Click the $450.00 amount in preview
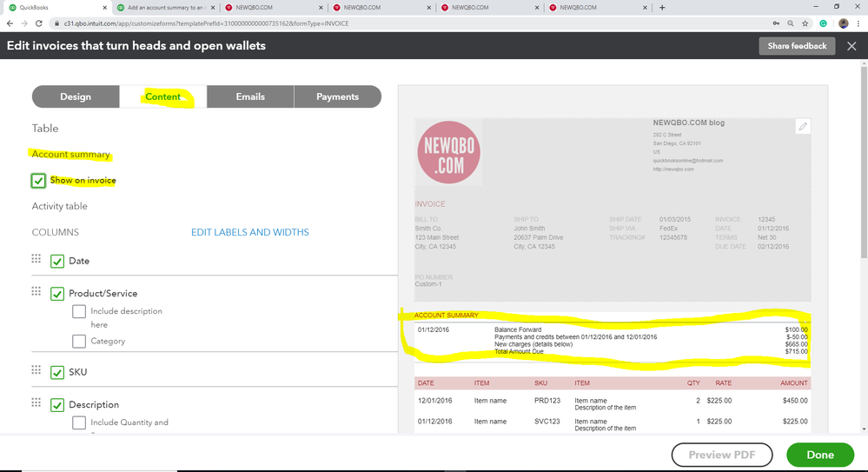Image resolution: width=868 pixels, height=472 pixels. pyautogui.click(x=795, y=401)
